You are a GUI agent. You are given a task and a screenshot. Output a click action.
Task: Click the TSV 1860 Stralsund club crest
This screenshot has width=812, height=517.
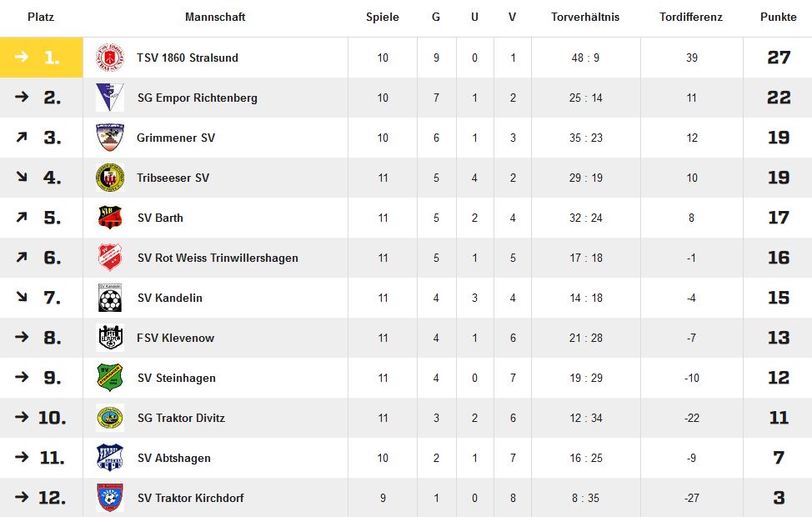pos(110,58)
